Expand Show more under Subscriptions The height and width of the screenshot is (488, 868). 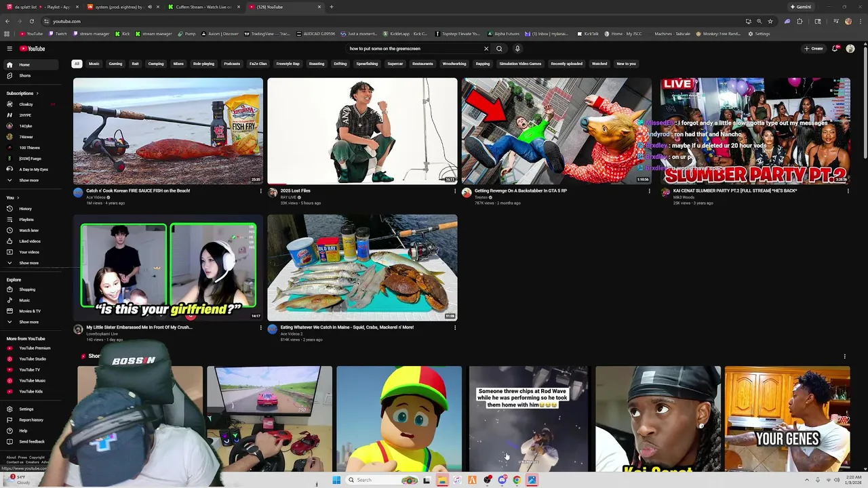(x=28, y=180)
